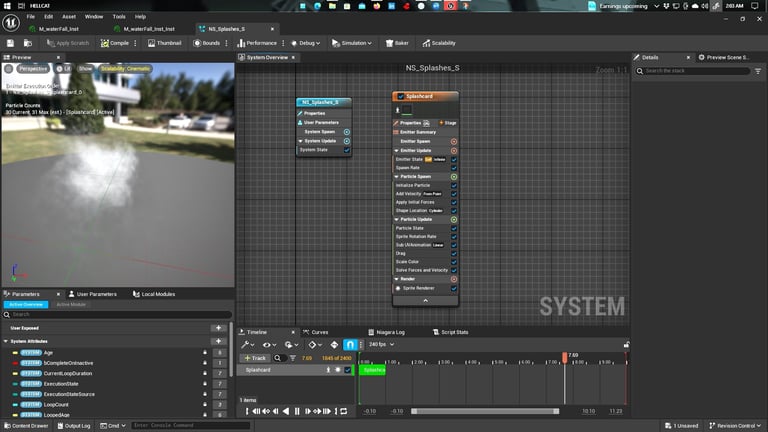The height and width of the screenshot is (432, 768).
Task: Disable the Spawn Rate module checkbox
Action: pos(454,168)
